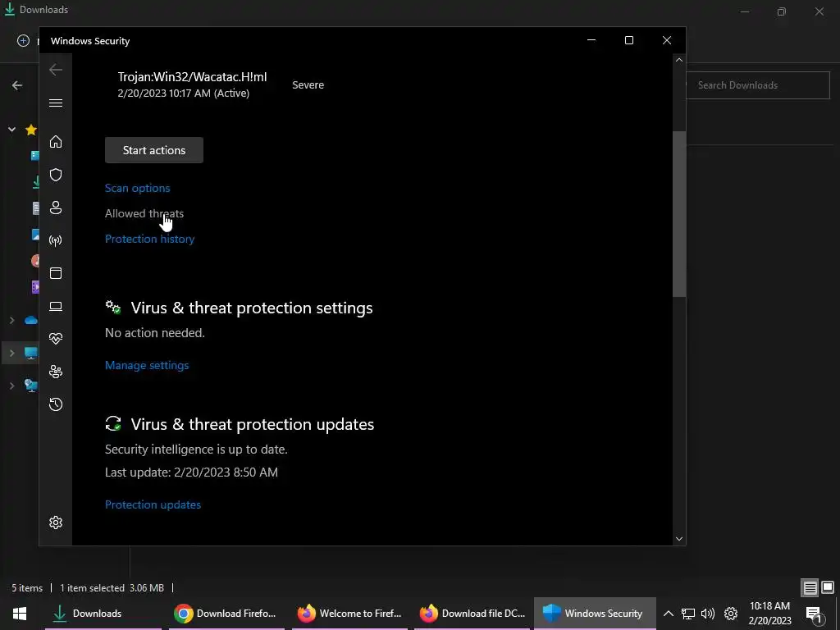Open the taskbar clock and date
Viewport: 840px width, 630px height.
(769, 614)
